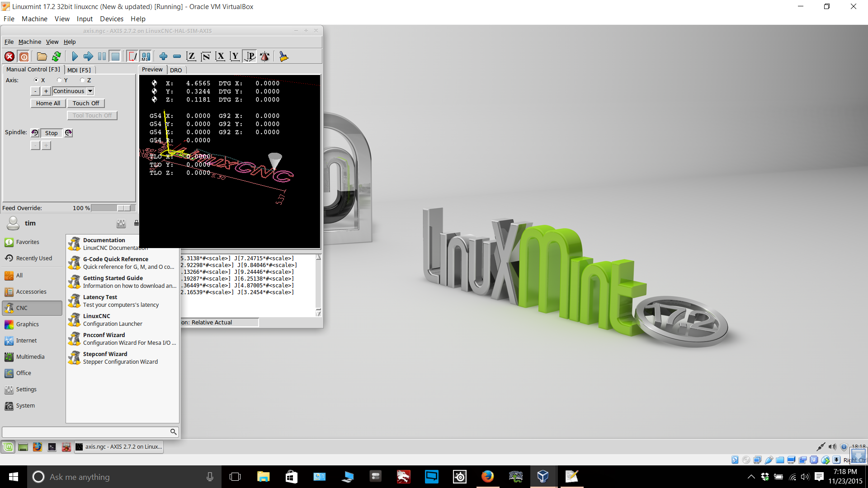Select the Graphics category

click(32, 324)
